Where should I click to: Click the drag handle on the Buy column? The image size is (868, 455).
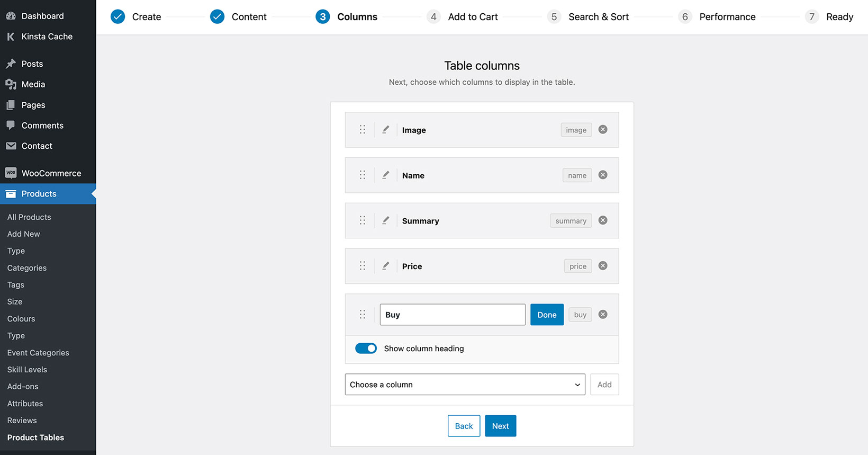point(363,315)
